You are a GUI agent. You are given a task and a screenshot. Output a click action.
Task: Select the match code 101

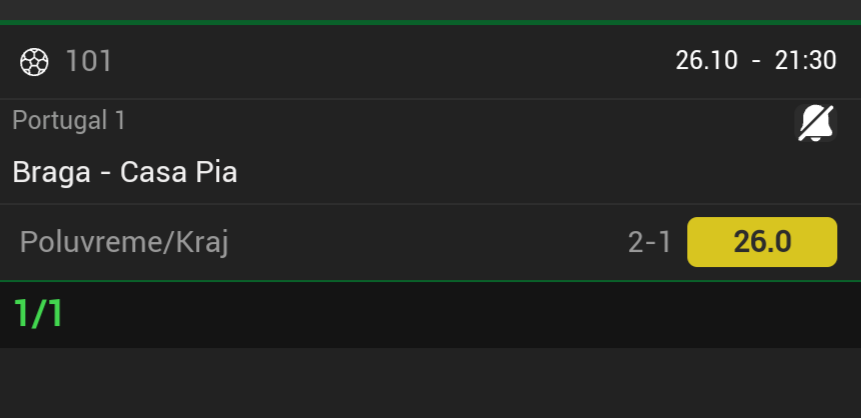89,62
